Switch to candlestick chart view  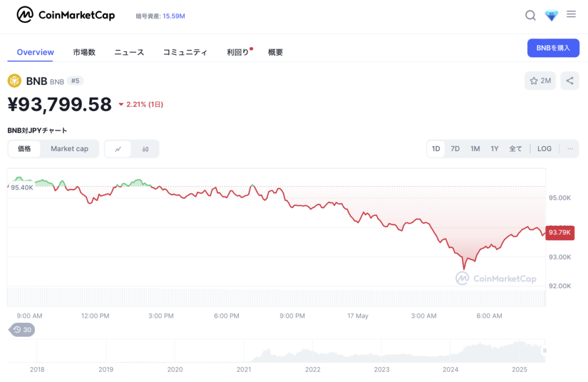[145, 149]
